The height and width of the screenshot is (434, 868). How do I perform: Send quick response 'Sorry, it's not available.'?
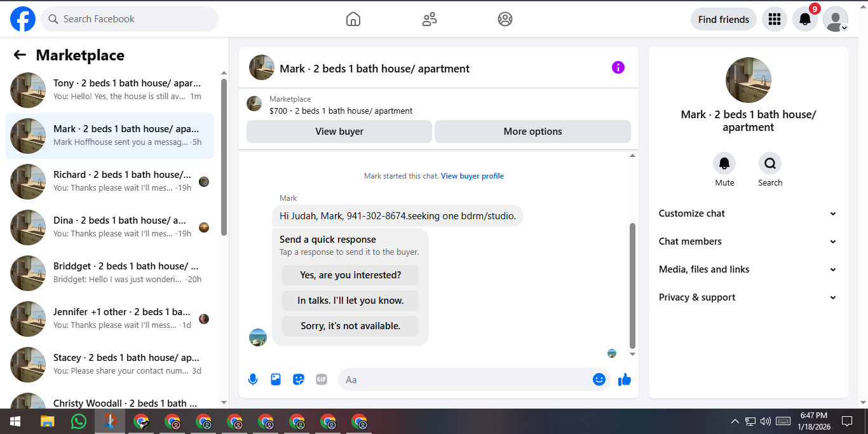pos(350,326)
